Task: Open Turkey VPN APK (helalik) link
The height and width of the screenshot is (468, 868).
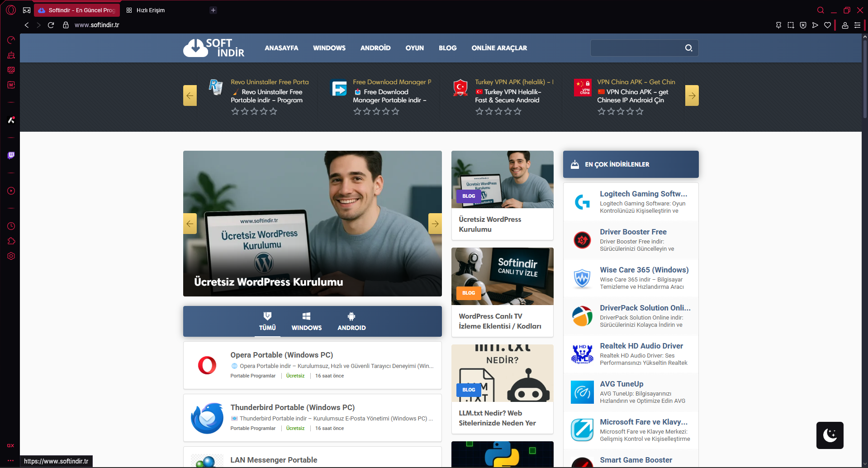Action: pyautogui.click(x=514, y=82)
